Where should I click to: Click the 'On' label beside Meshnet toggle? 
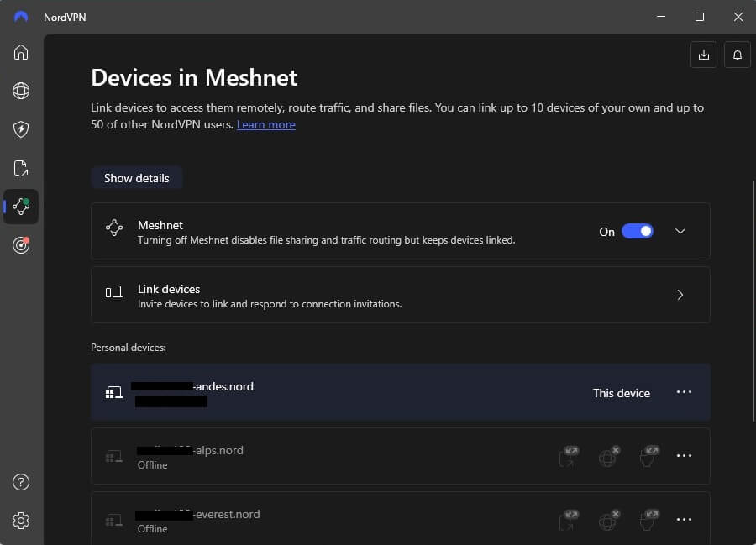pyautogui.click(x=606, y=232)
